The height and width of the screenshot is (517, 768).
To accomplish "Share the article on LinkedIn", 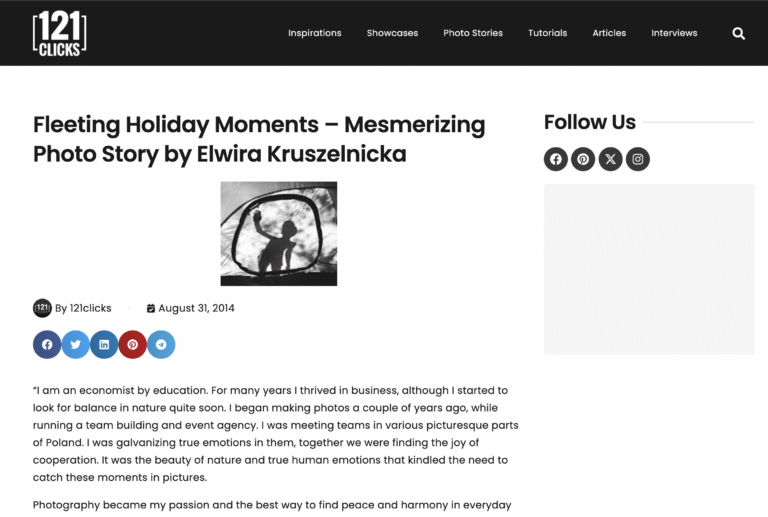I will [104, 345].
